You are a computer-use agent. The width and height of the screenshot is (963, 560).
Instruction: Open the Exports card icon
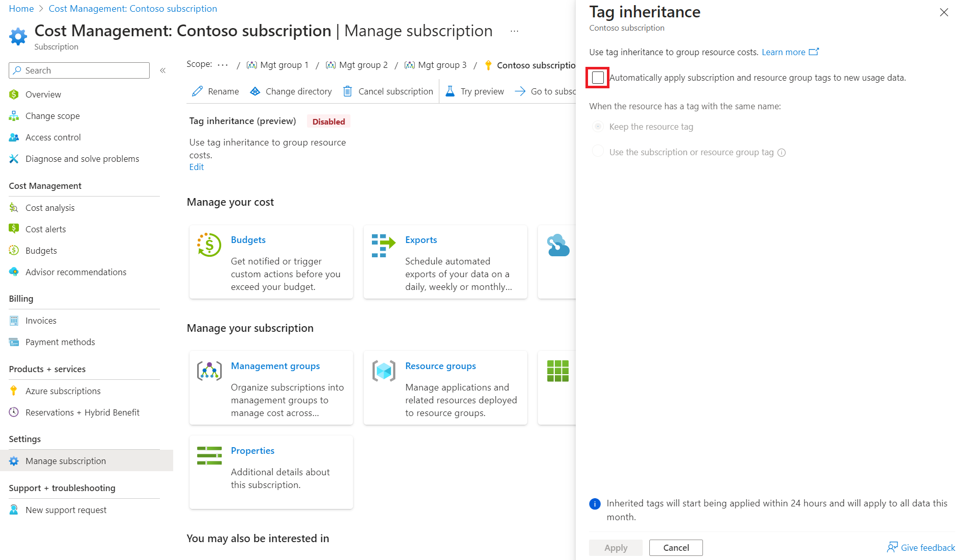(x=383, y=245)
